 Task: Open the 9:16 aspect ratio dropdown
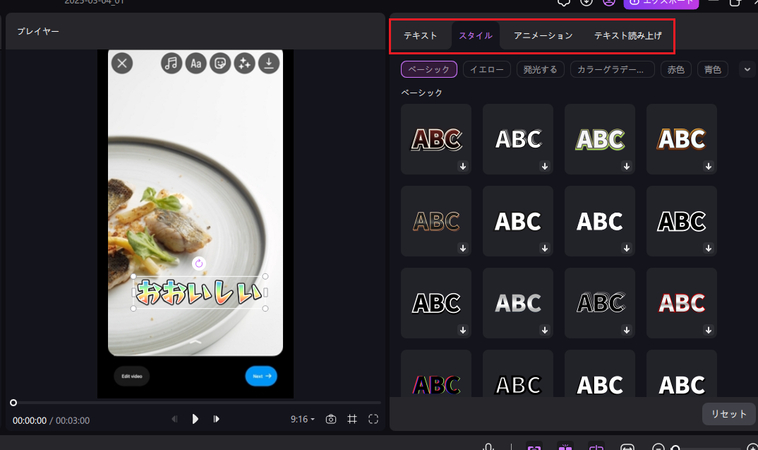(303, 419)
